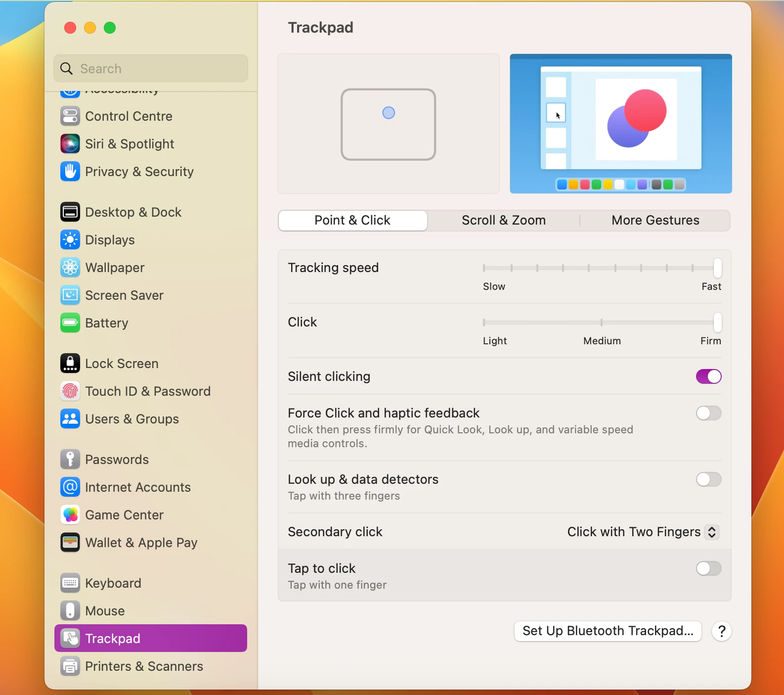Select Trackpad icon in sidebar
This screenshot has width=784, height=695.
70,639
